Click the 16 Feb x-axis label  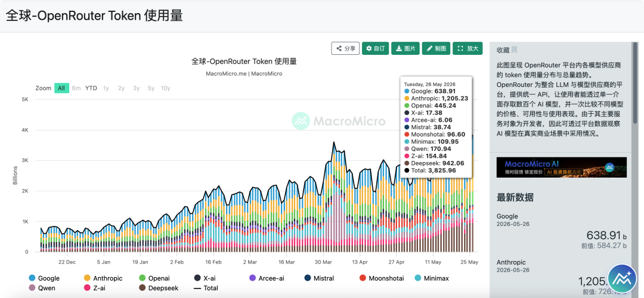coord(213,262)
